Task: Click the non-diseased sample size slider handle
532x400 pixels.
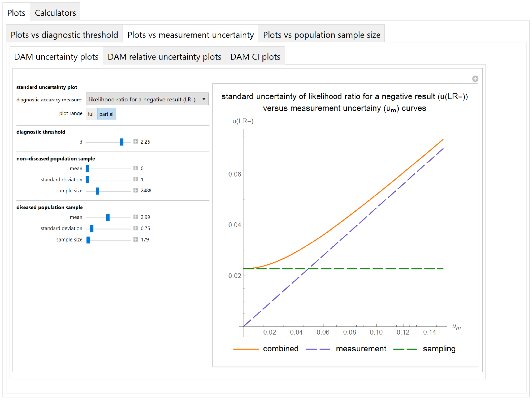Action: point(98,191)
